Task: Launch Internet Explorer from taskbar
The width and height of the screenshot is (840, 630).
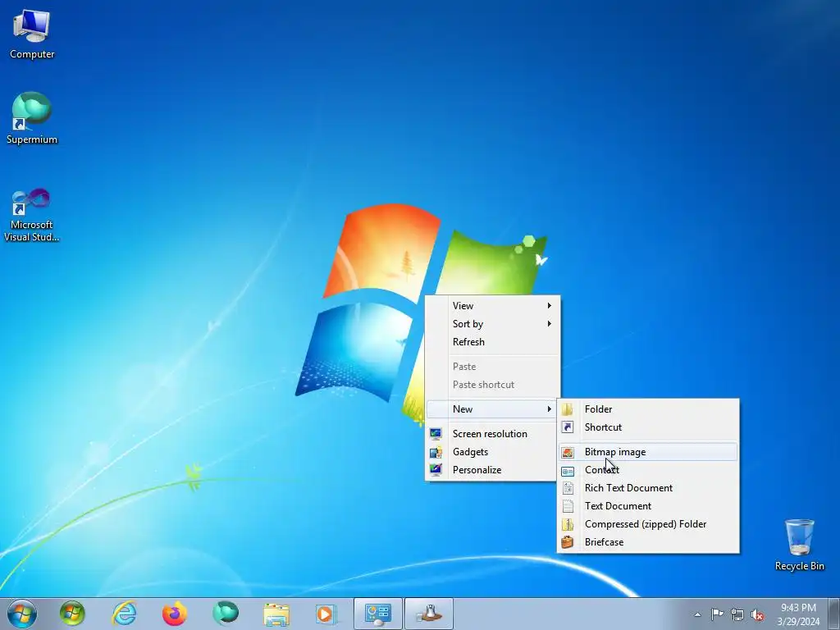Action: tap(124, 614)
